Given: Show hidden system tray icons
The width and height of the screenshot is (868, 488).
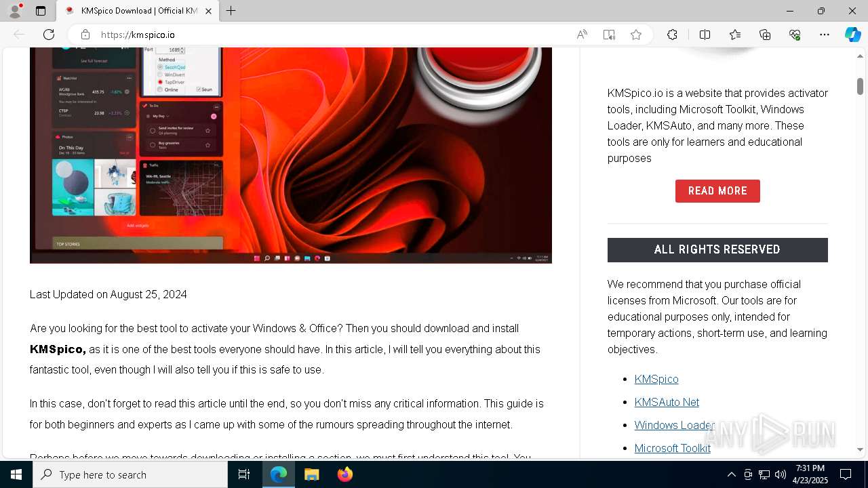Looking at the screenshot, I should point(732,474).
